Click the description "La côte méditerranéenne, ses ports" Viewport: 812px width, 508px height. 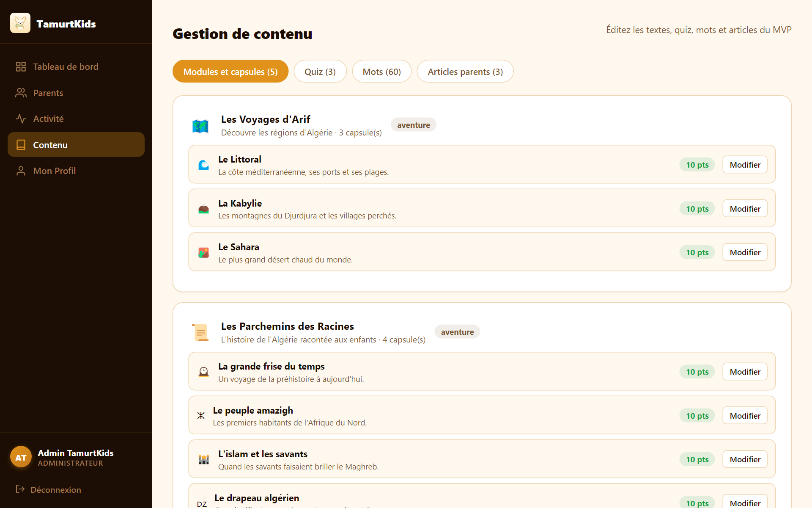304,172
